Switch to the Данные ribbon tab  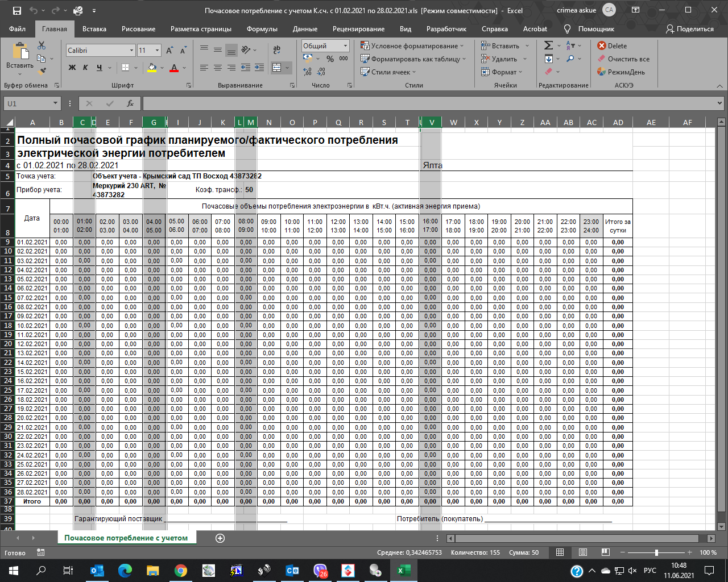tap(305, 29)
